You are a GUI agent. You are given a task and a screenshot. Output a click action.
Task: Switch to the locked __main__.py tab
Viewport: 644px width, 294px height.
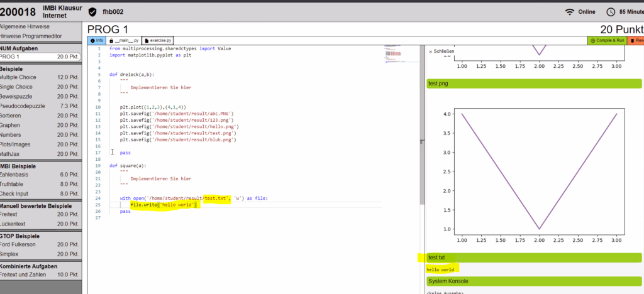[x=124, y=41]
